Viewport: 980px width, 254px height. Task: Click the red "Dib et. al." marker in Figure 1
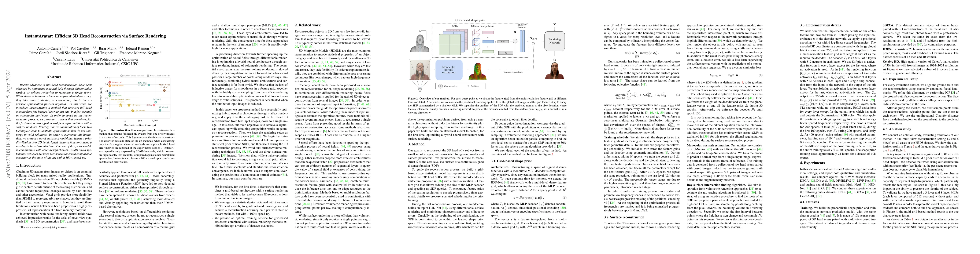point(110,83)
